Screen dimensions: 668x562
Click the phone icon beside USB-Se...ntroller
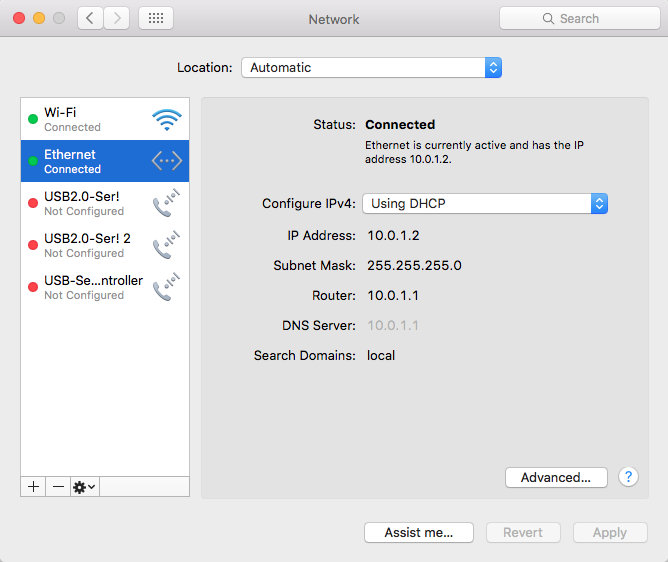(167, 287)
